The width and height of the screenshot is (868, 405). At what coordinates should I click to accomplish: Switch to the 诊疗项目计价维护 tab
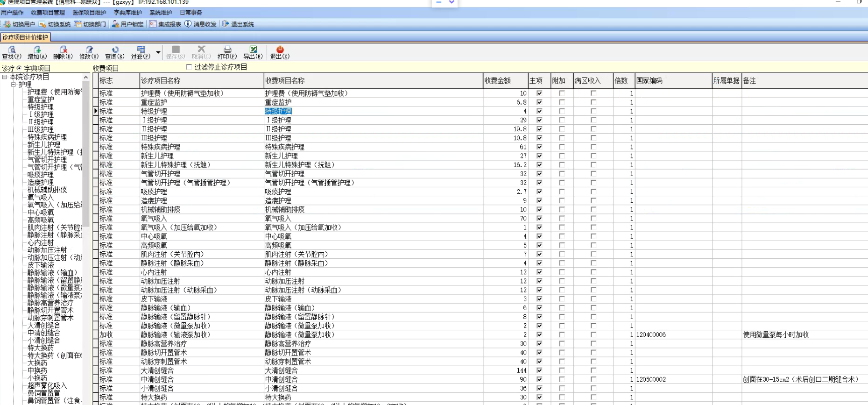(25, 37)
